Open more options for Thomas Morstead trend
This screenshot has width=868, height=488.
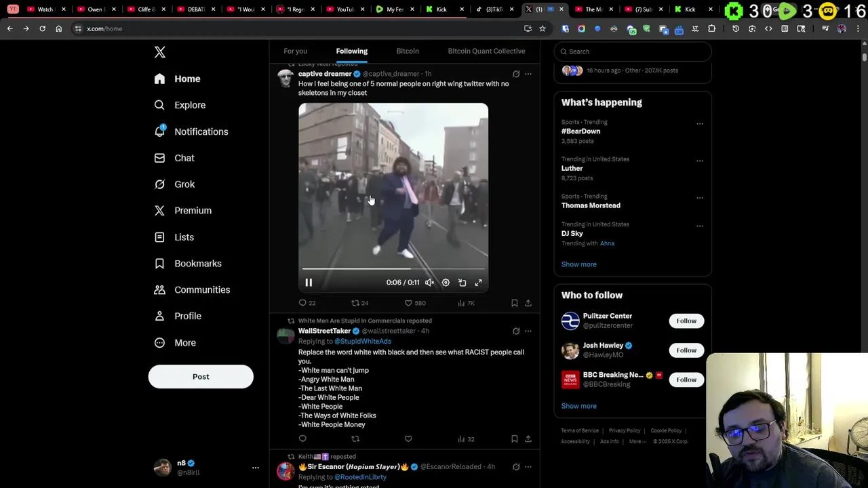coord(700,199)
